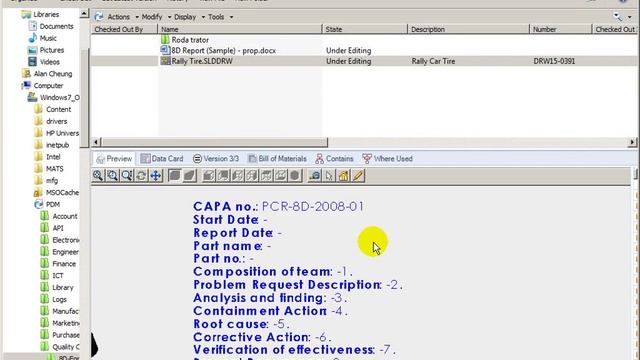Sort by the Description column header
The width and height of the screenshot is (640, 360).
coord(468,29)
